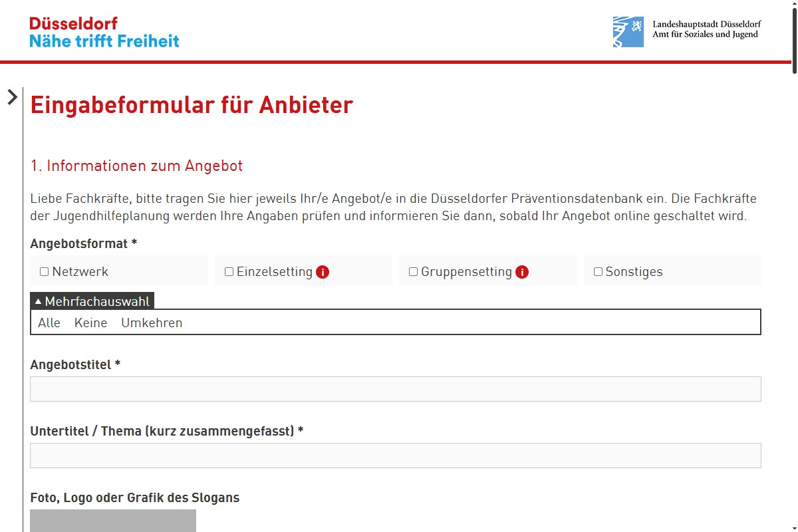Click Keine to deselect all formats
The height and width of the screenshot is (532, 798).
90,323
